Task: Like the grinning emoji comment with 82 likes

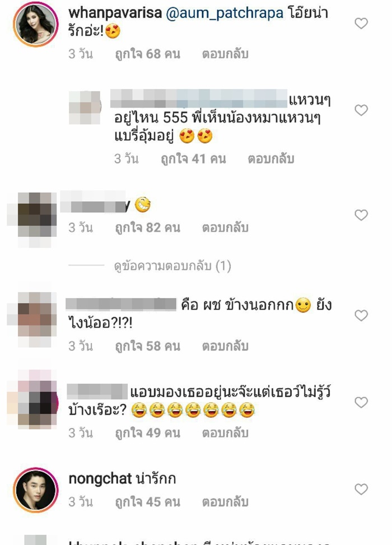Action: pos(361,215)
